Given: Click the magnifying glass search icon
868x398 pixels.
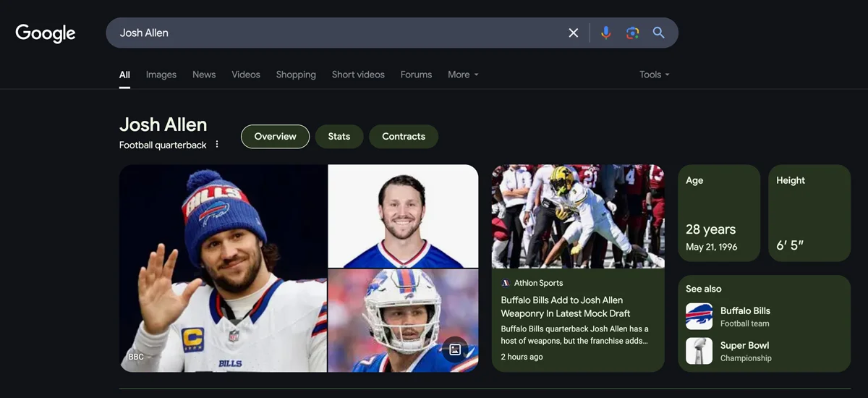Looking at the screenshot, I should click(658, 33).
